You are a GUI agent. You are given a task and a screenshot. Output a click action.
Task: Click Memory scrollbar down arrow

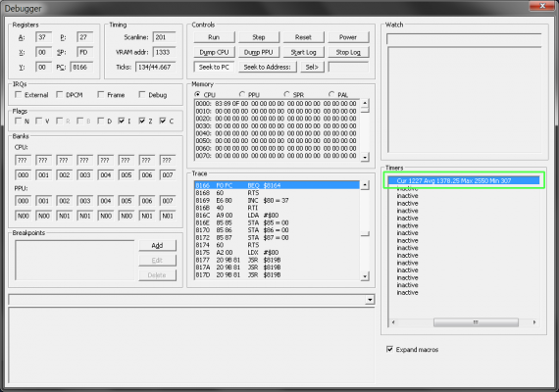click(365, 157)
